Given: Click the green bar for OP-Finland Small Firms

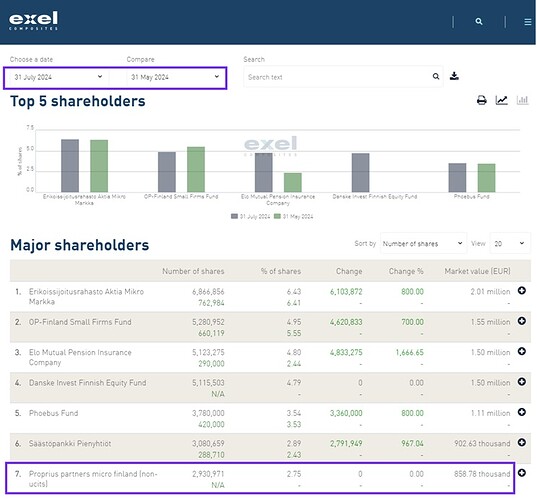Looking at the screenshot, I should tap(196, 170).
